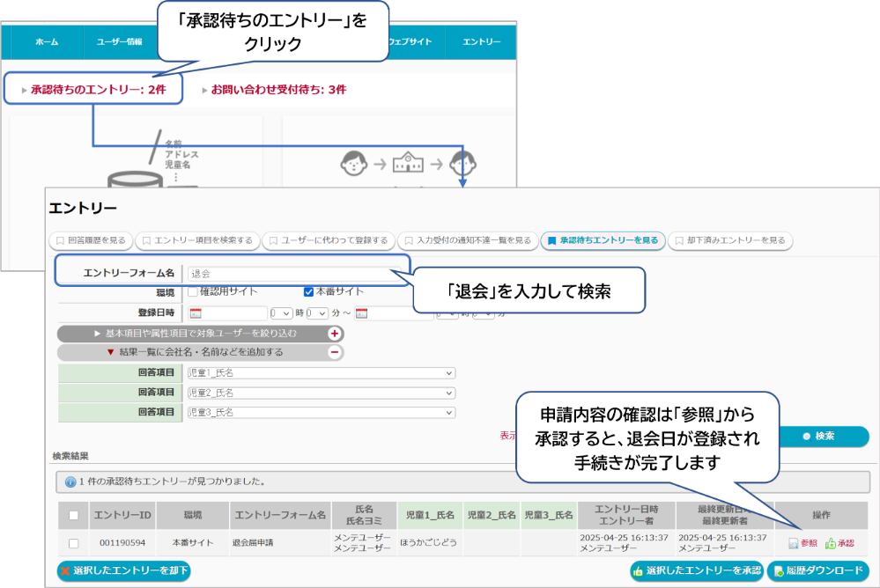Open the end date calendar picker
This screenshot has width=880, height=588.
point(361,313)
